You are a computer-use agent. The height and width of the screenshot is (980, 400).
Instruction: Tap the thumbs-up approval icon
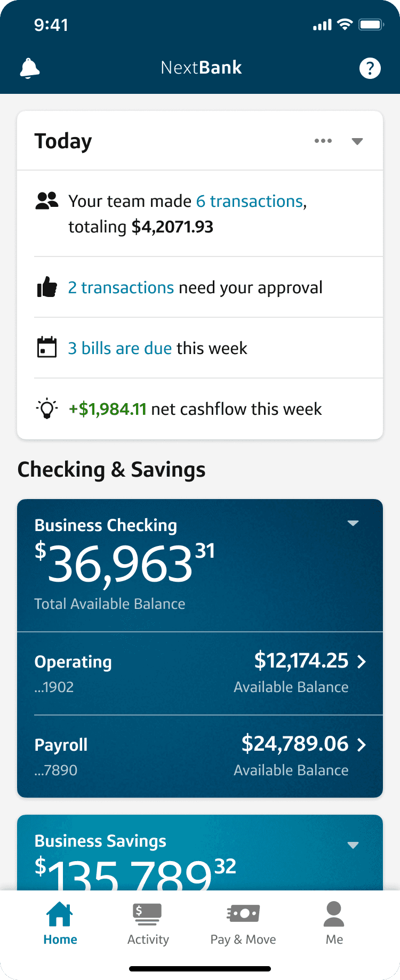pyautogui.click(x=47, y=287)
